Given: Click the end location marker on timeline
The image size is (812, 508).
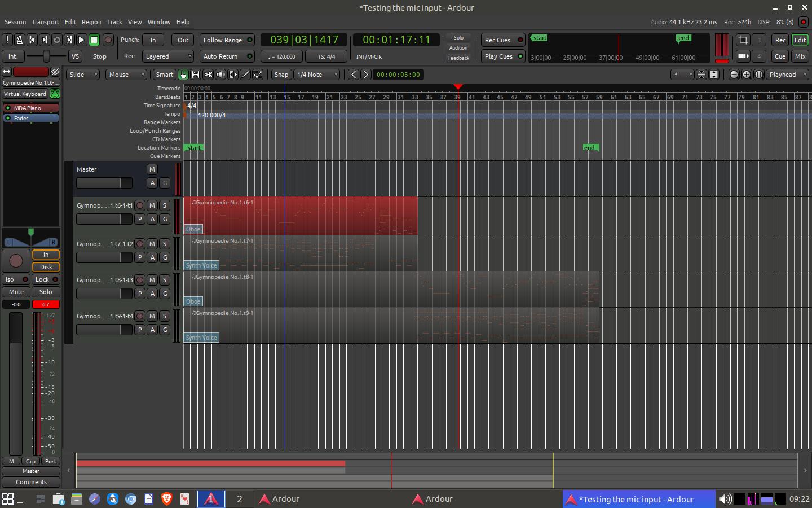Looking at the screenshot, I should (x=590, y=148).
